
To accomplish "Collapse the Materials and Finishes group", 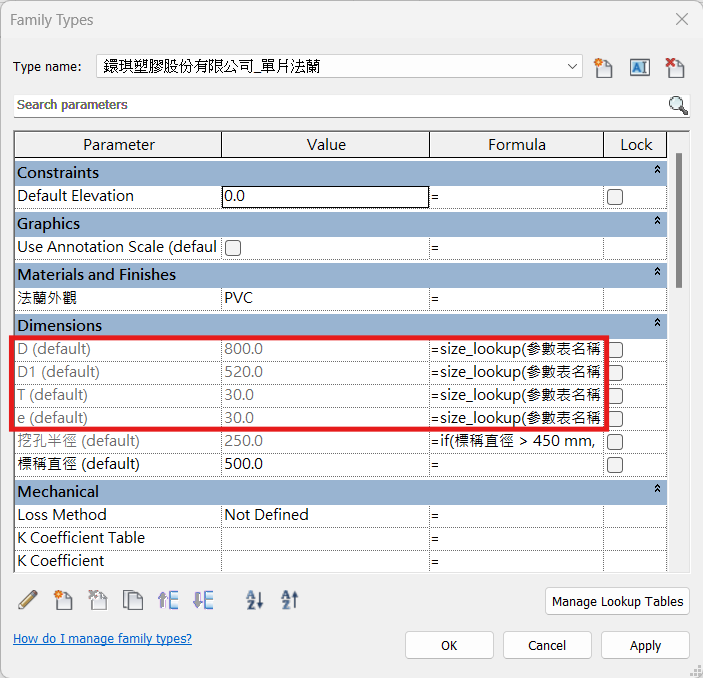I will [657, 274].
